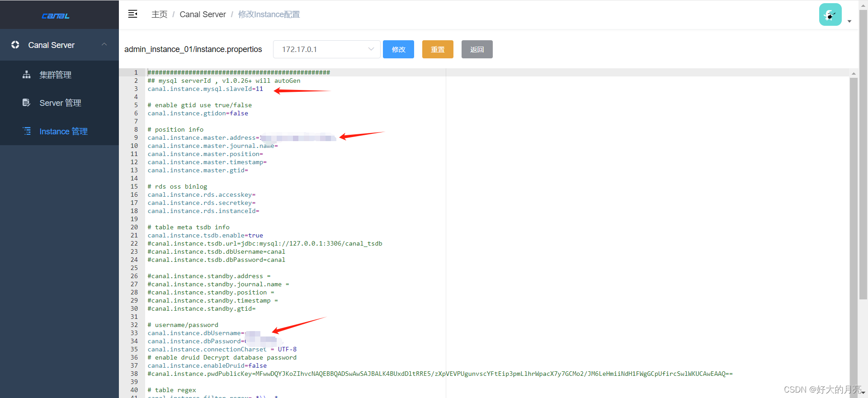Click comment '# username/password'
The image size is (868, 398).
183,325
